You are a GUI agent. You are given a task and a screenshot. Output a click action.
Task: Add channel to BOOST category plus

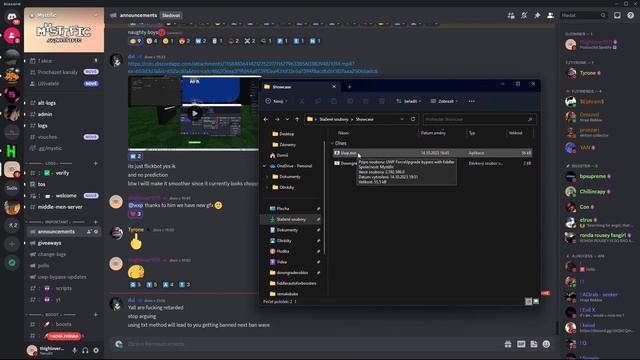[96, 315]
